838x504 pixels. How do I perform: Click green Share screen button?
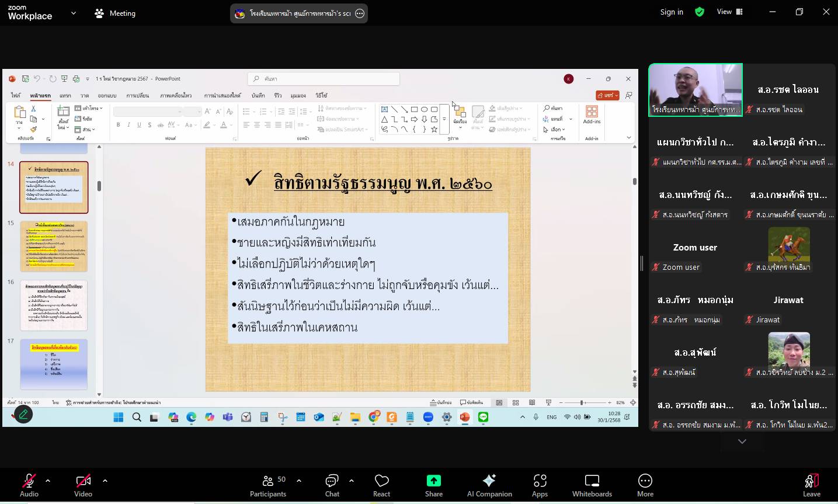tap(434, 485)
